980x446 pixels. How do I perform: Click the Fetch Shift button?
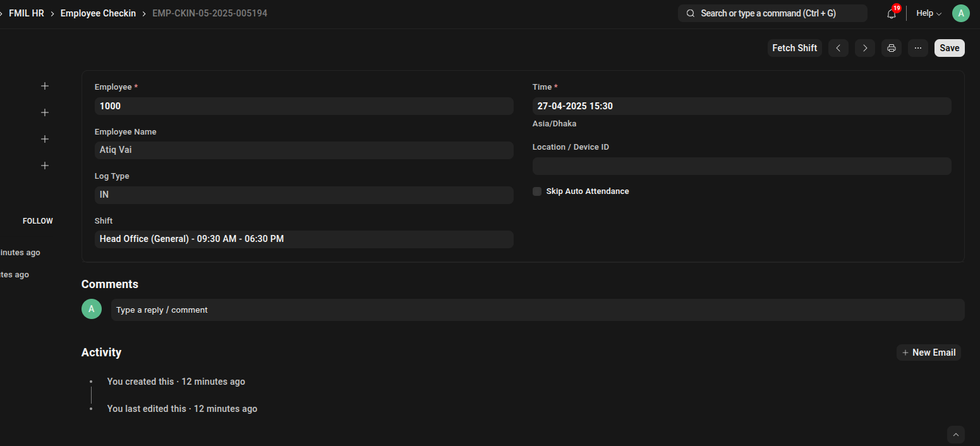pos(794,48)
